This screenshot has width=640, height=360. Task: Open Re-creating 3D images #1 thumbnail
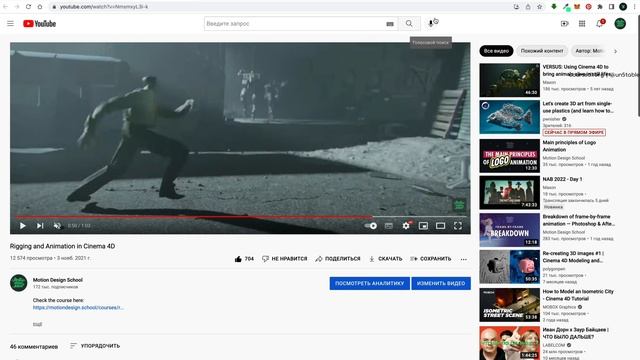tap(509, 267)
